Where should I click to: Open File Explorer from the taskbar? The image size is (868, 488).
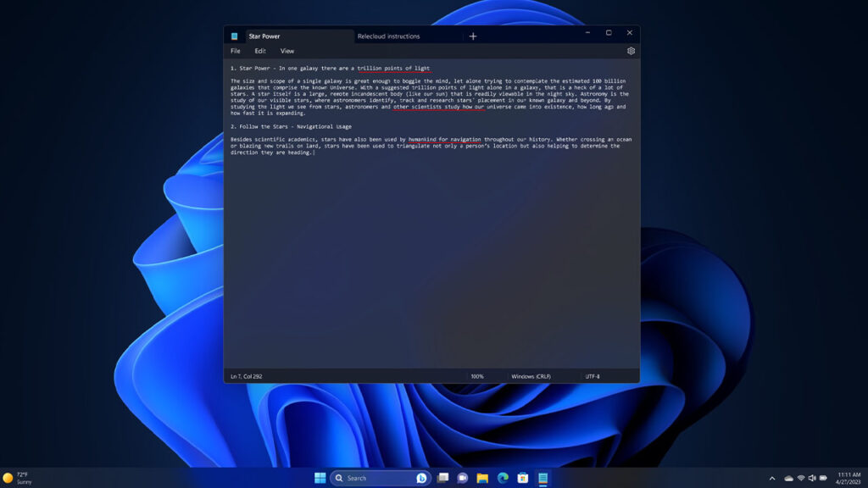tap(483, 477)
